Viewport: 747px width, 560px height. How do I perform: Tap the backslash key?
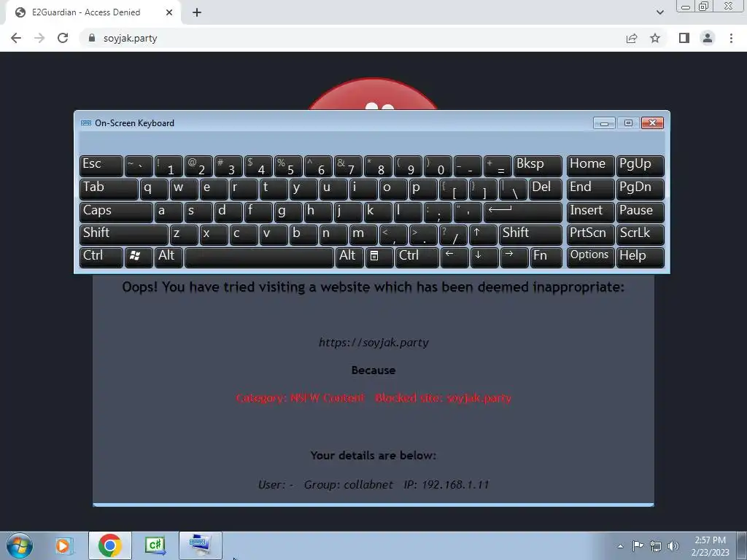coord(513,189)
